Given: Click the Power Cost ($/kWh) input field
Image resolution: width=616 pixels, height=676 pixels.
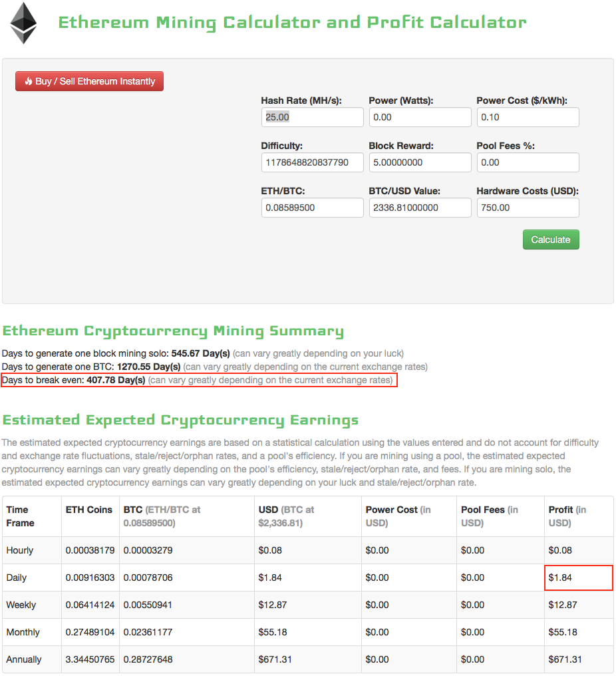Looking at the screenshot, I should coord(528,117).
